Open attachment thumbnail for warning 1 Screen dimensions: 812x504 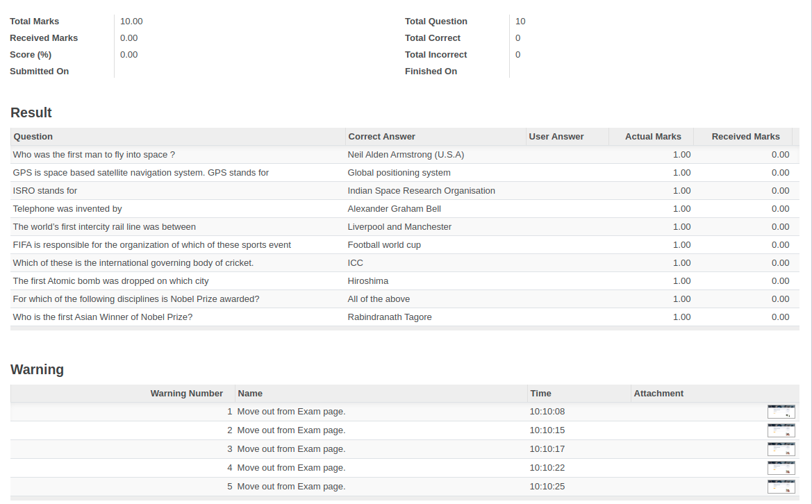click(x=781, y=412)
